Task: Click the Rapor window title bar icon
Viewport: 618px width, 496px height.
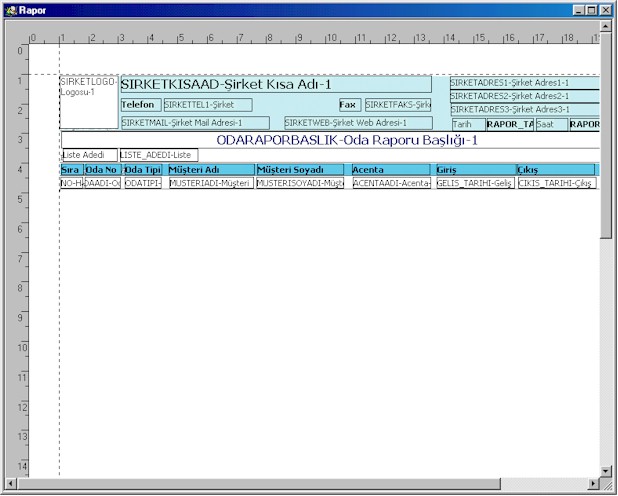Action: point(10,9)
